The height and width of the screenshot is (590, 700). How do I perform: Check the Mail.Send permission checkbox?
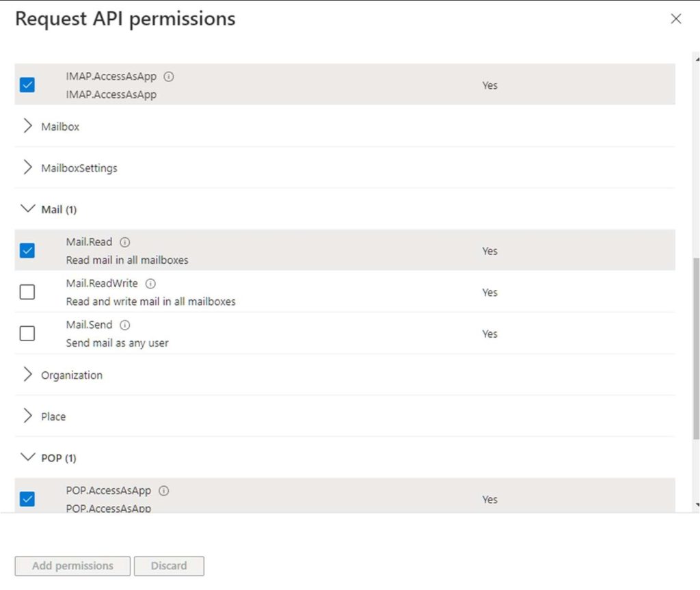pos(27,334)
